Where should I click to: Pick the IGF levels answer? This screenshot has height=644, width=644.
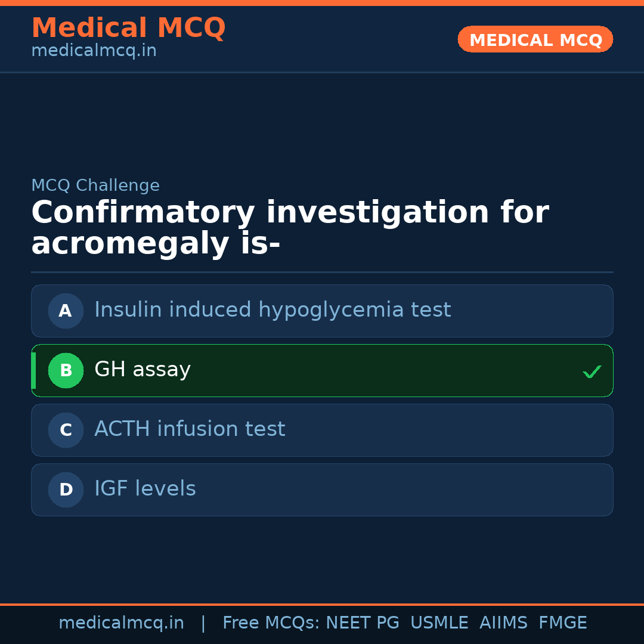(145, 489)
